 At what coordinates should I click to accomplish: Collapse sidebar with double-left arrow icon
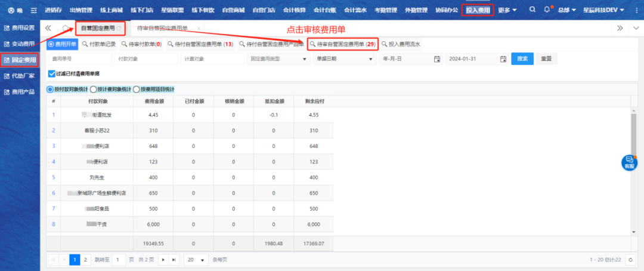coord(48,28)
